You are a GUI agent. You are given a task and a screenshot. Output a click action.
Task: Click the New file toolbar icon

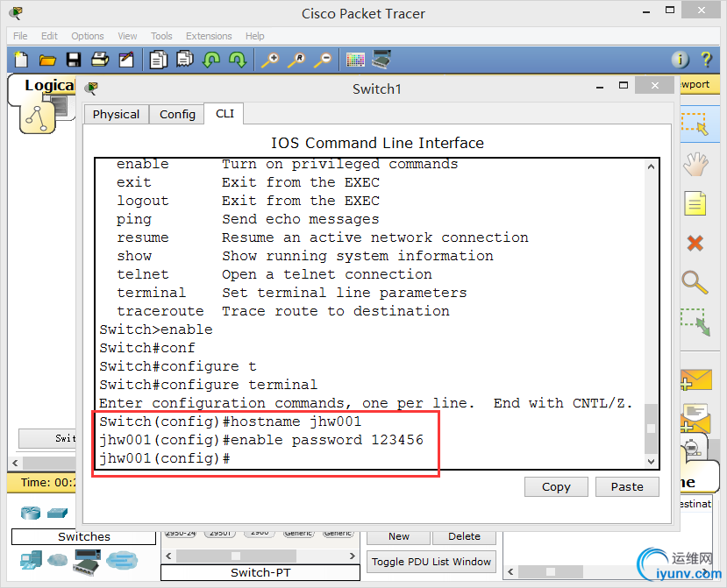click(21, 60)
